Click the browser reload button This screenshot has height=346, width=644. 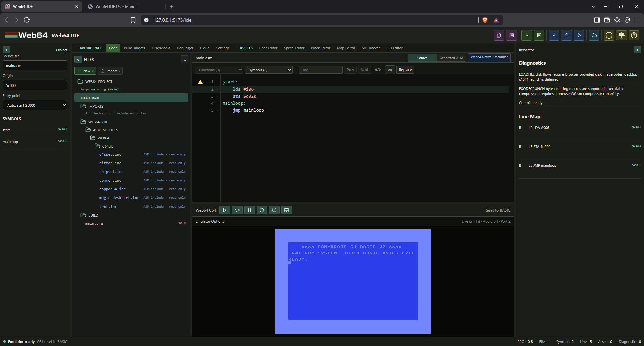[x=27, y=20]
